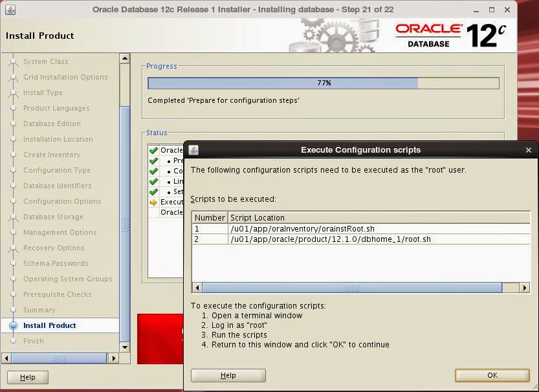Viewport: 539px width, 392px height.
Task: Click the Install Product step bullet icon
Action: (x=13, y=325)
